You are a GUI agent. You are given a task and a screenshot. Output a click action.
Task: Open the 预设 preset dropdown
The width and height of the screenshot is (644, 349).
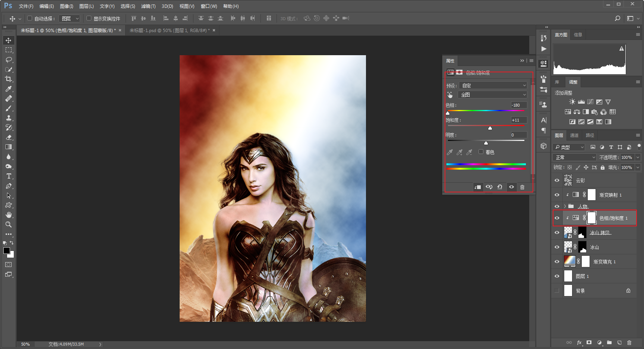[493, 85]
